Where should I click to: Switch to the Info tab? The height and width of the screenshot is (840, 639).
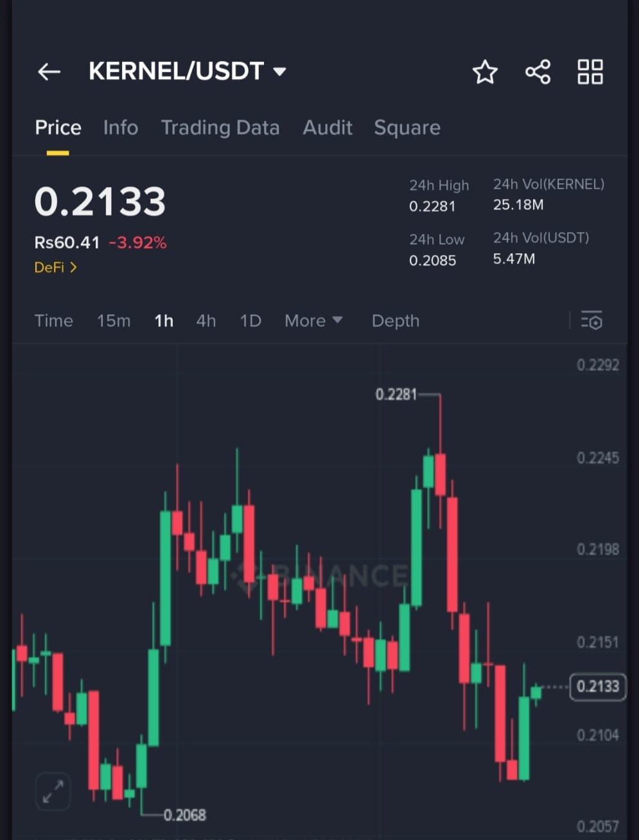121,127
